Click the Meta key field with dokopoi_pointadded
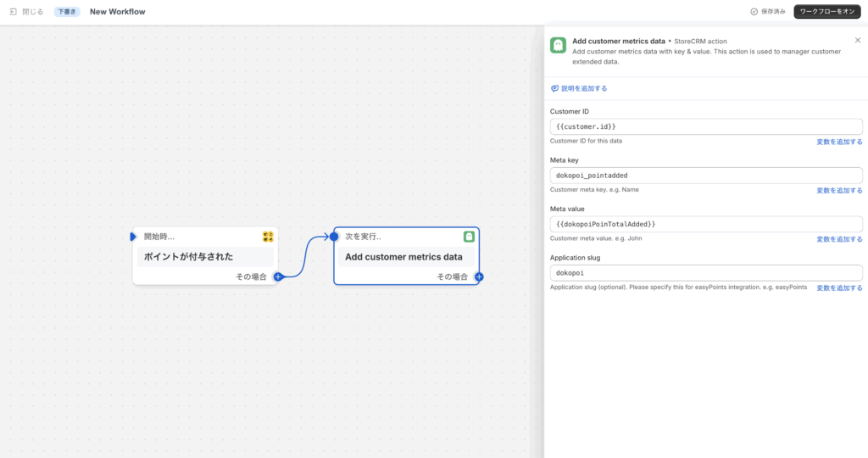Image resolution: width=868 pixels, height=458 pixels. [x=706, y=176]
